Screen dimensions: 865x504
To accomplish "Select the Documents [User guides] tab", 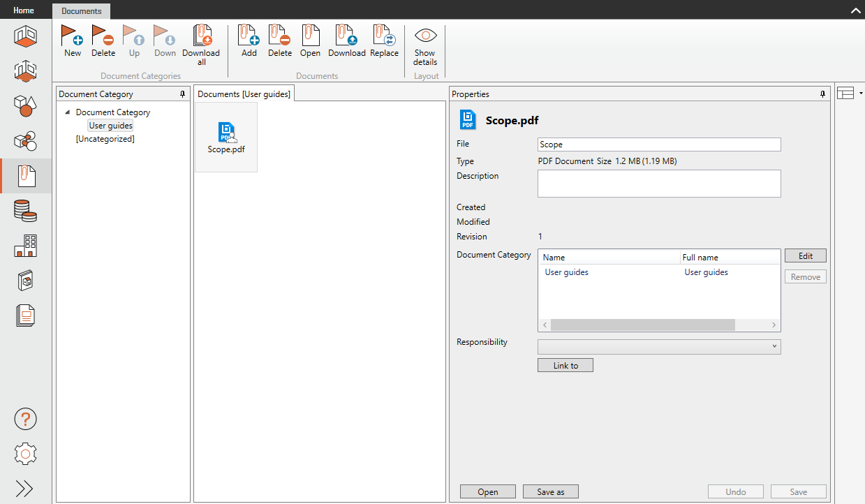I will [244, 94].
